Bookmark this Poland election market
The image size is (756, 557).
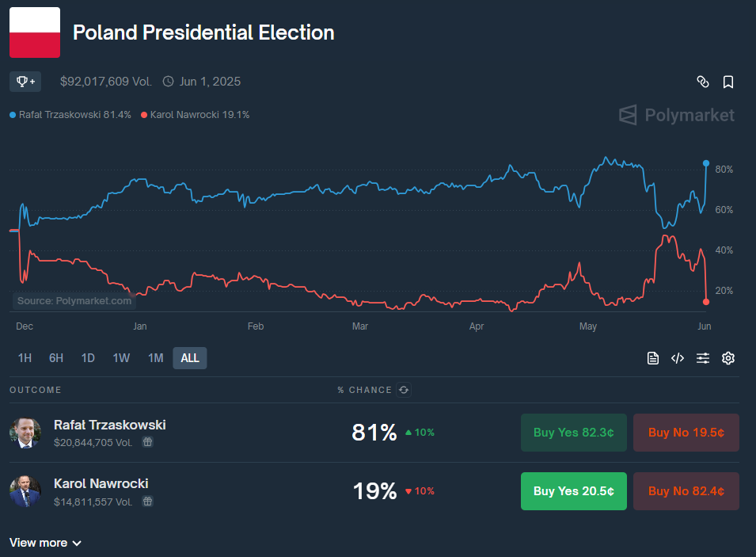728,82
